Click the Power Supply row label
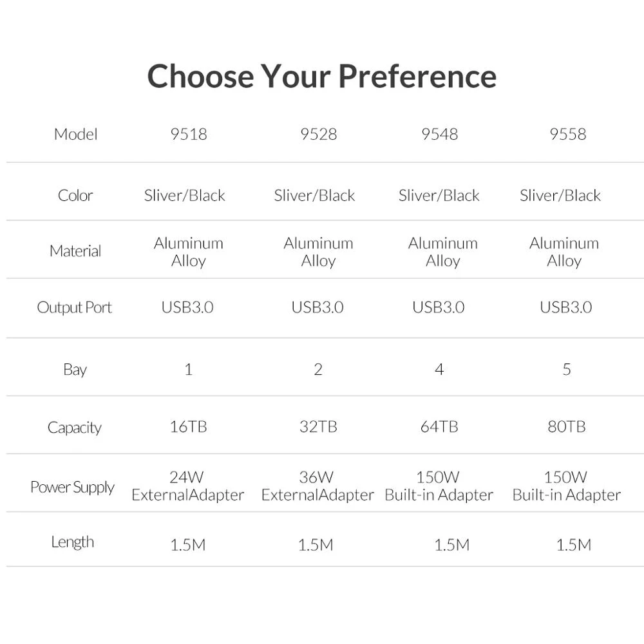Screen dimensions: 644x644 [x=72, y=487]
